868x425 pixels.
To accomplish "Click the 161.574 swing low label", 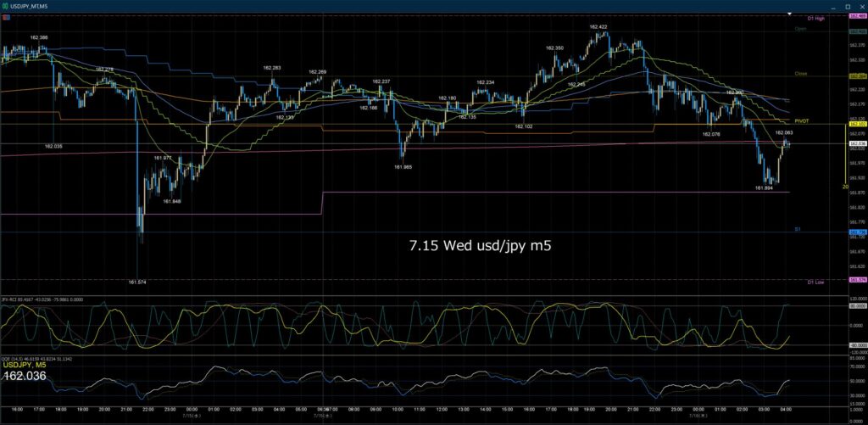I will point(137,282).
